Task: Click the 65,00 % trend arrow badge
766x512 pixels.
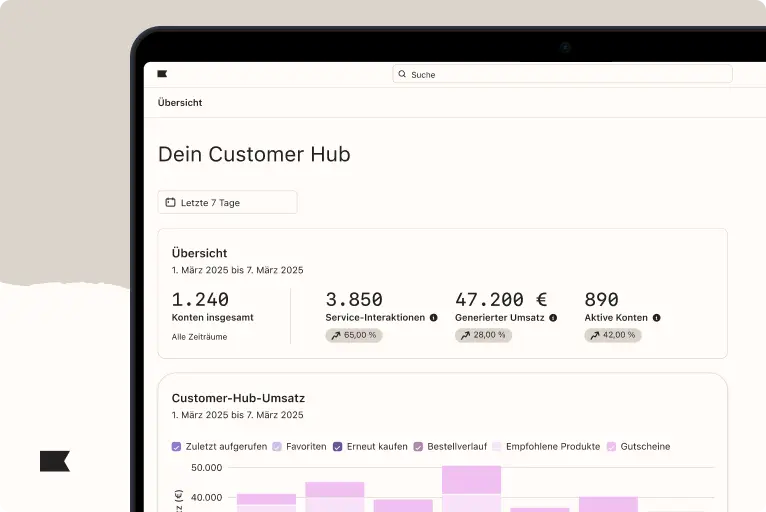Action: pos(354,335)
